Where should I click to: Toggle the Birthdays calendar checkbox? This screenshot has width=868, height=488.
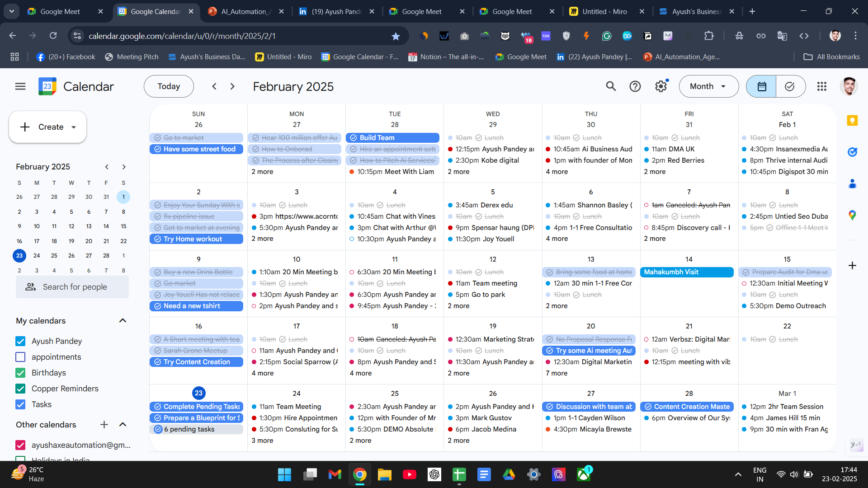click(20, 373)
